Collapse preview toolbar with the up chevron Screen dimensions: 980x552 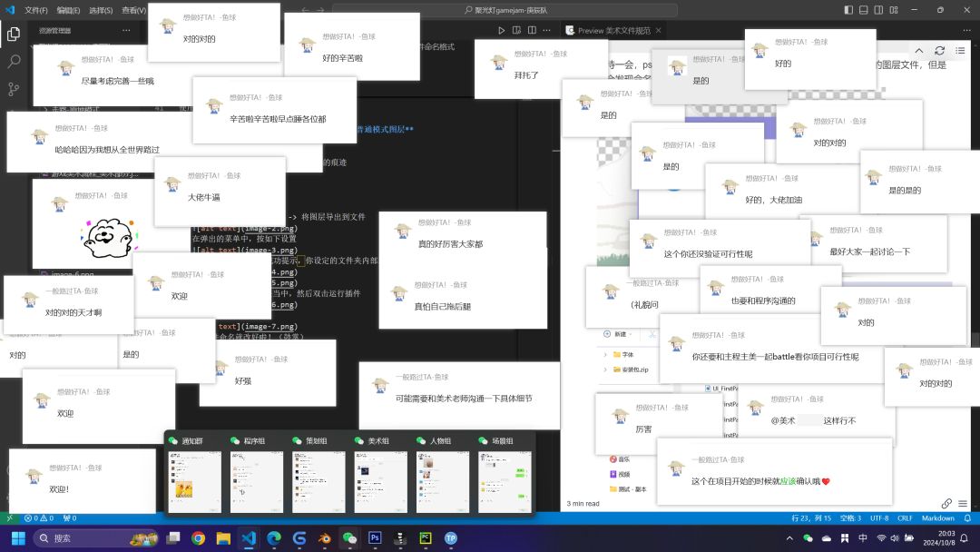click(x=918, y=50)
